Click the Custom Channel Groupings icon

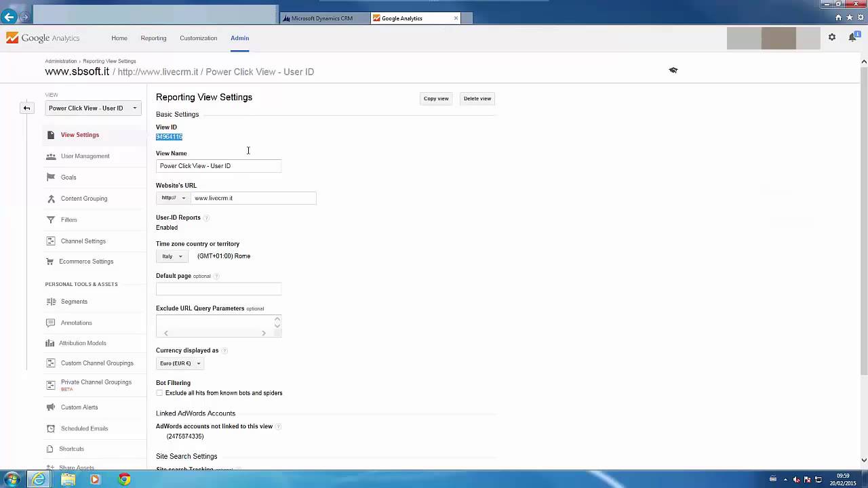click(x=51, y=363)
